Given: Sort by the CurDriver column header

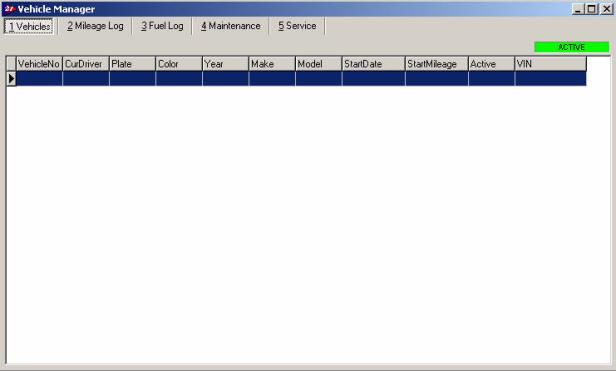Looking at the screenshot, I should pyautogui.click(x=86, y=64).
